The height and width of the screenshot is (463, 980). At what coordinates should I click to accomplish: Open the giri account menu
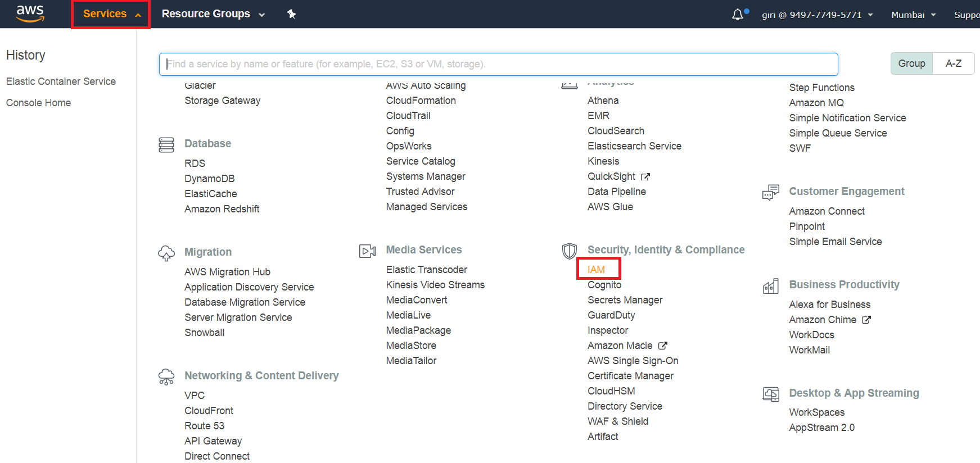pos(817,15)
